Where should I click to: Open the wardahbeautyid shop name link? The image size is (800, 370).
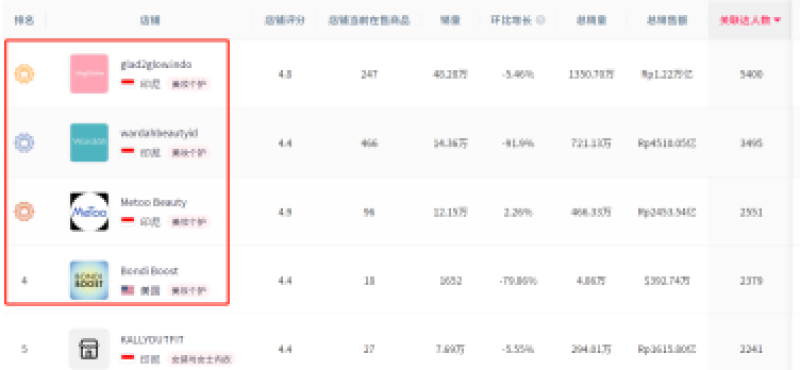coord(159,133)
